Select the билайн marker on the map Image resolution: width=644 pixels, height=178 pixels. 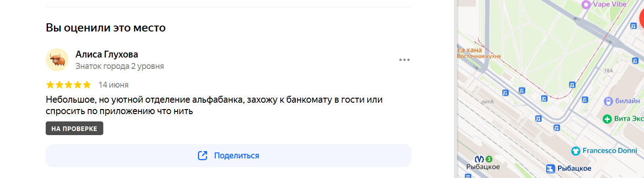pos(608,101)
